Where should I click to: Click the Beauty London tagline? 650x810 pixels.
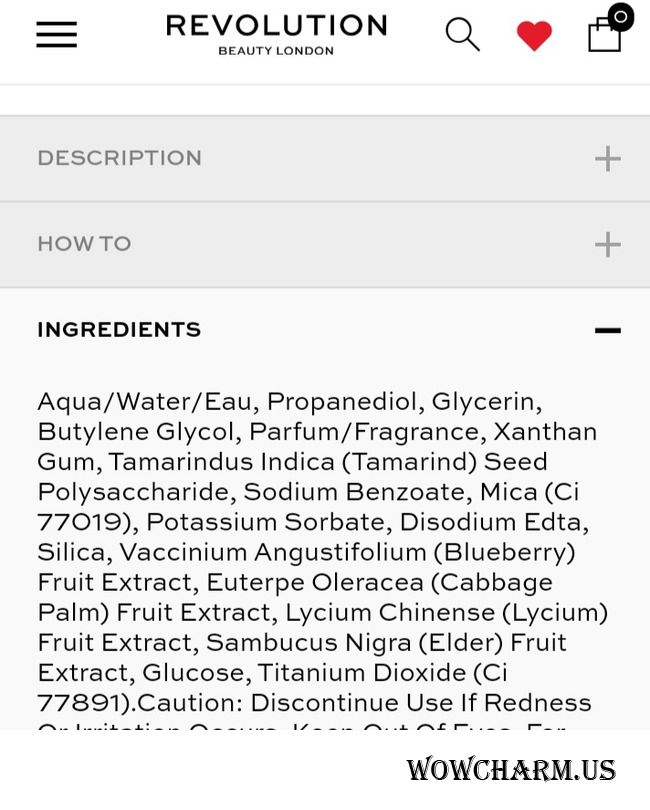tap(276, 51)
